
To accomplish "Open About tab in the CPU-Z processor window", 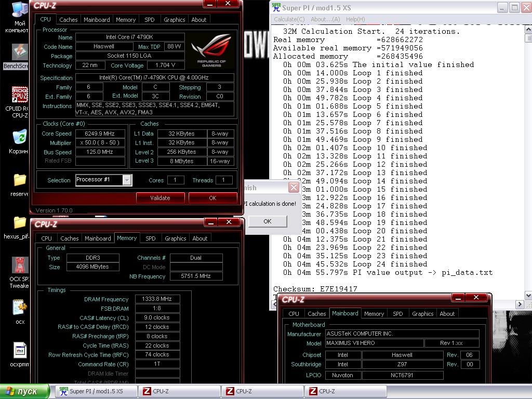I will (x=199, y=20).
